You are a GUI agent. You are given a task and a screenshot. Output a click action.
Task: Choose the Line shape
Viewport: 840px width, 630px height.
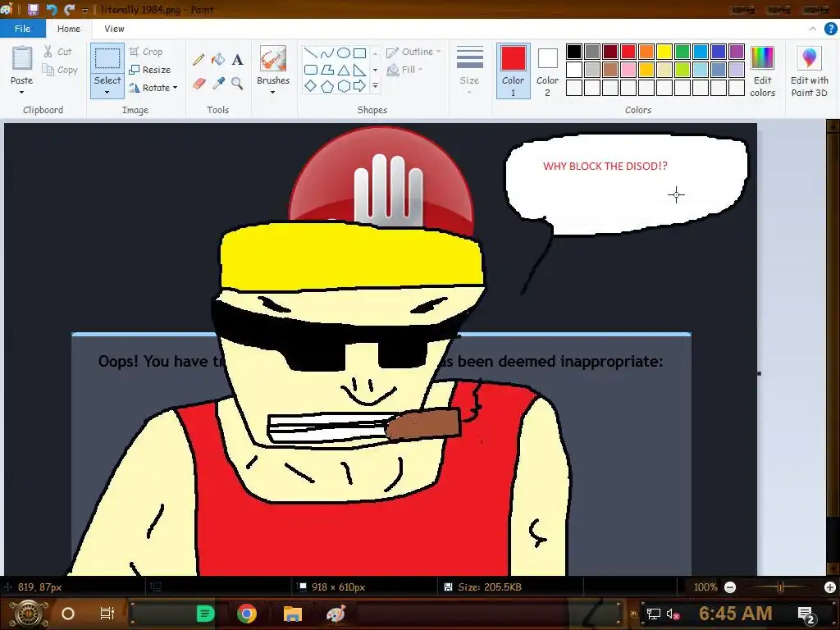(311, 53)
